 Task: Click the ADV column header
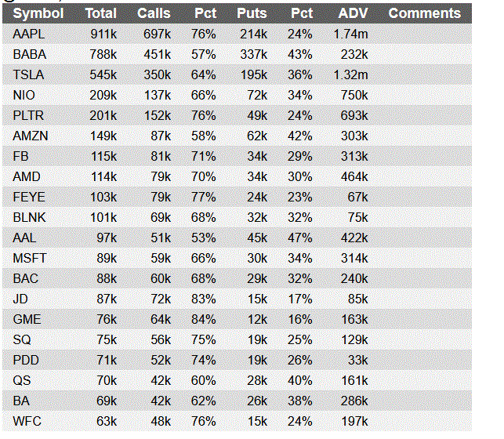[354, 13]
